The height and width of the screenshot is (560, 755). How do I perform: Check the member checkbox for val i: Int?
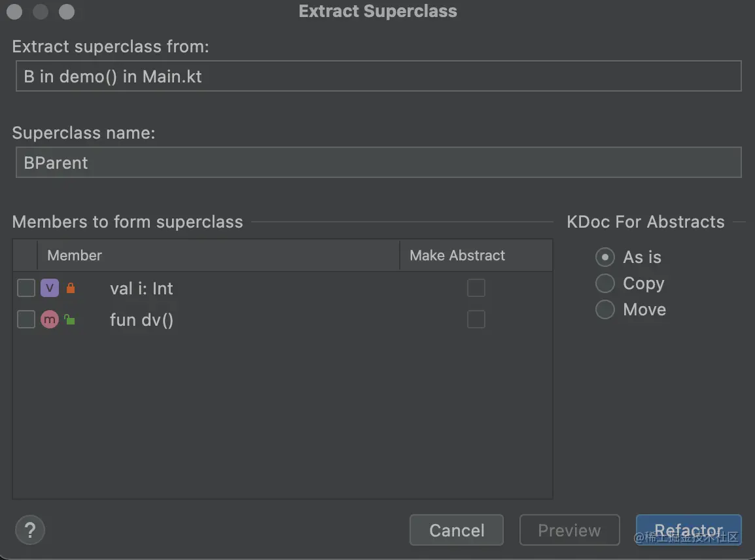pyautogui.click(x=26, y=288)
